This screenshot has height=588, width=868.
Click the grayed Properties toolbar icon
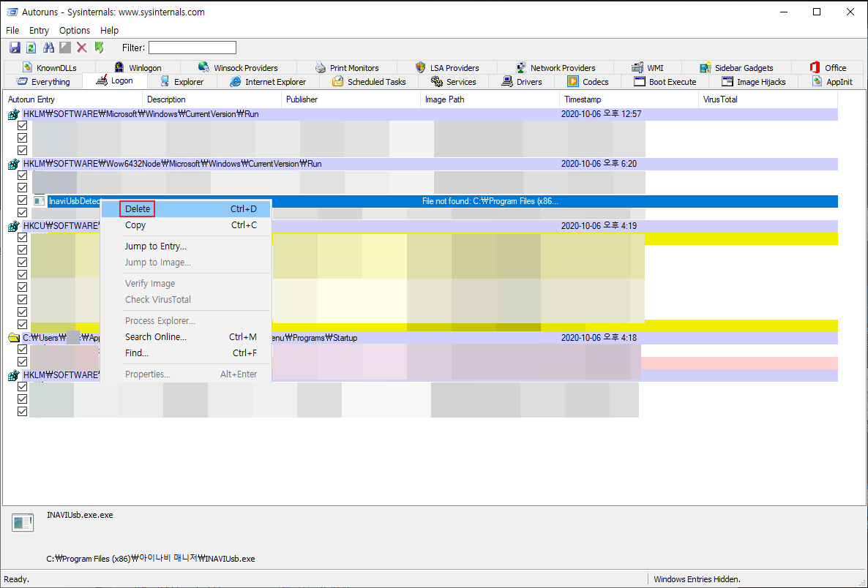click(x=65, y=48)
